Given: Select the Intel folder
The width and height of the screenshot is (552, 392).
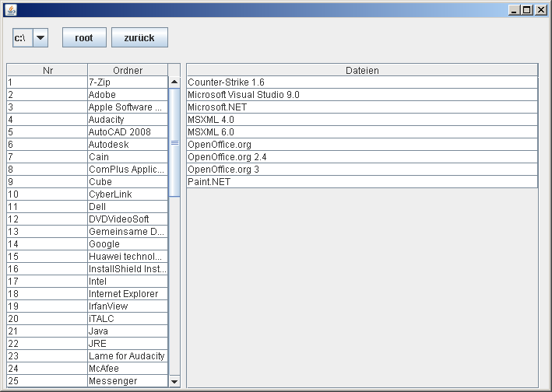Looking at the screenshot, I should (x=128, y=282).
